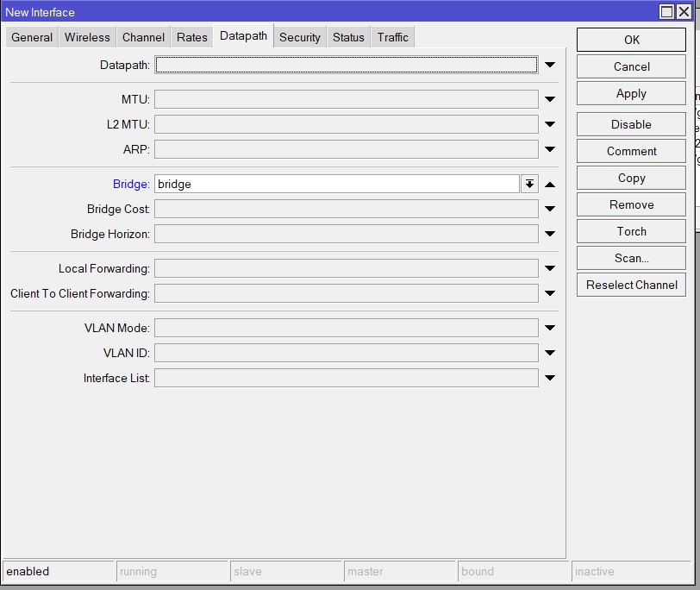Click the 'master' status bar entry

pos(399,571)
